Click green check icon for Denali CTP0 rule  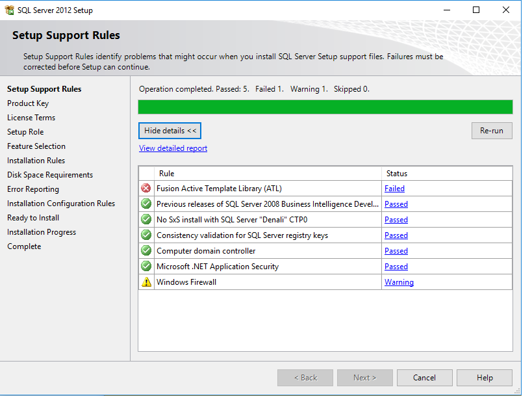146,219
